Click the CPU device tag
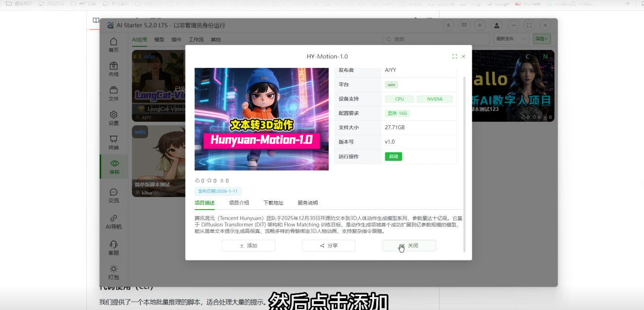This screenshot has width=644, height=310. [399, 99]
